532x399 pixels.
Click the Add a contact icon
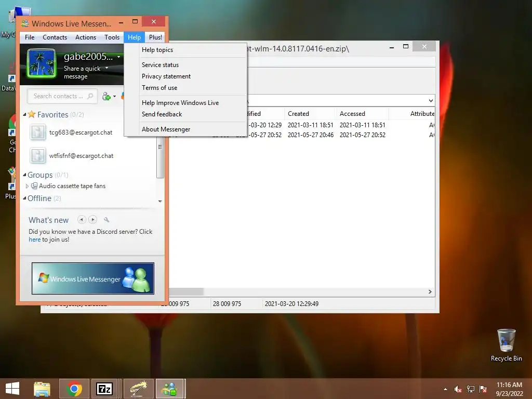click(106, 96)
